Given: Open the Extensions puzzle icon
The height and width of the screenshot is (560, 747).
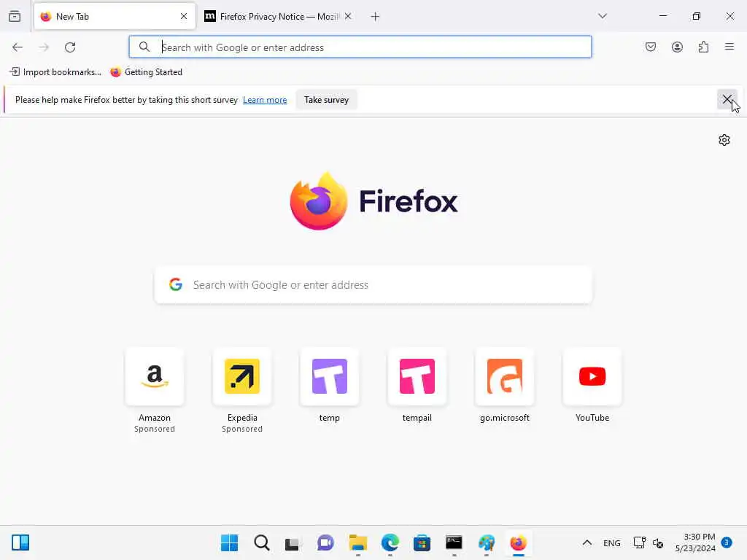Looking at the screenshot, I should 703,47.
